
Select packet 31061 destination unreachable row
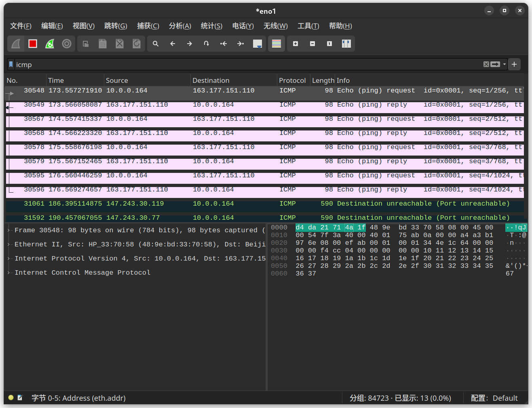265,206
